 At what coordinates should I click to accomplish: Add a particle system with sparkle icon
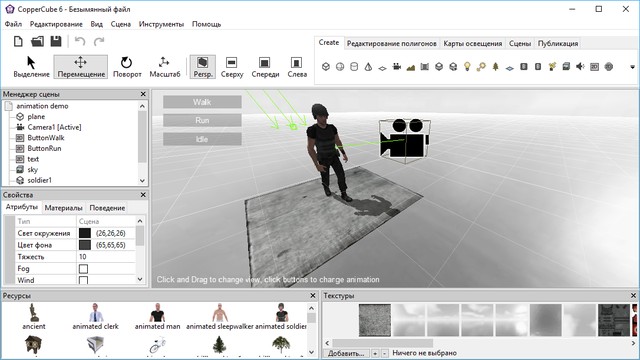552,67
